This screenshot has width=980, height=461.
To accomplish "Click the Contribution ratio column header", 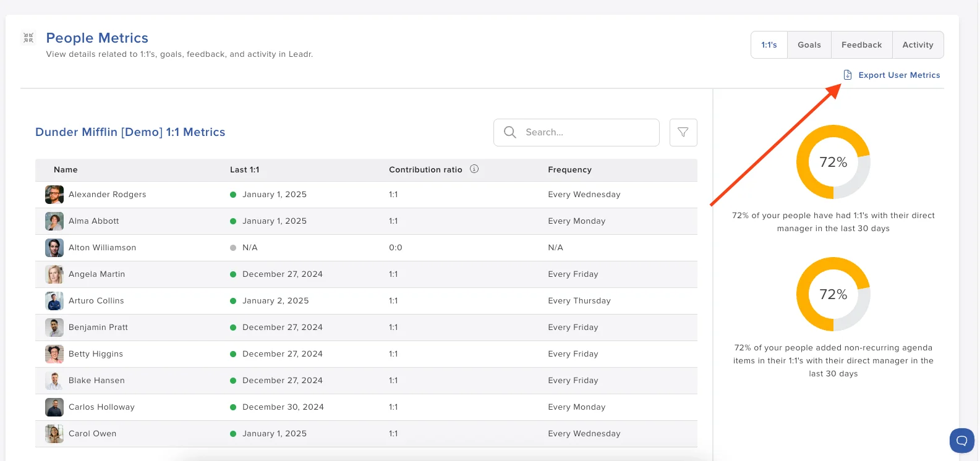I will pyautogui.click(x=425, y=170).
